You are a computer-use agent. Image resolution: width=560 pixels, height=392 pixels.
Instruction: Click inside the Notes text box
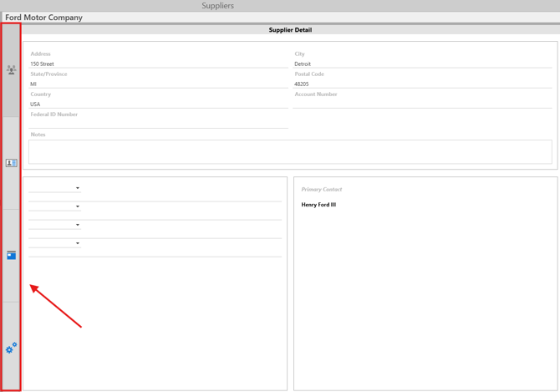[x=290, y=151]
